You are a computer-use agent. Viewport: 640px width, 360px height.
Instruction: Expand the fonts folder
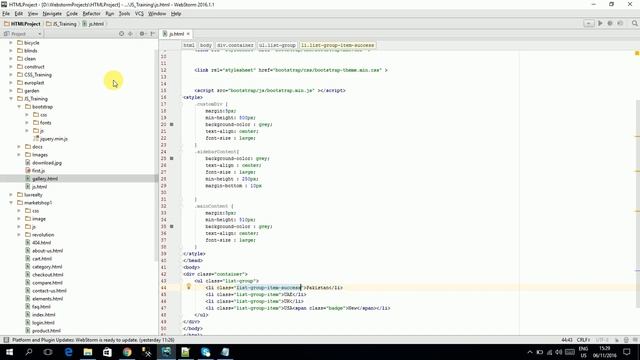click(x=27, y=122)
